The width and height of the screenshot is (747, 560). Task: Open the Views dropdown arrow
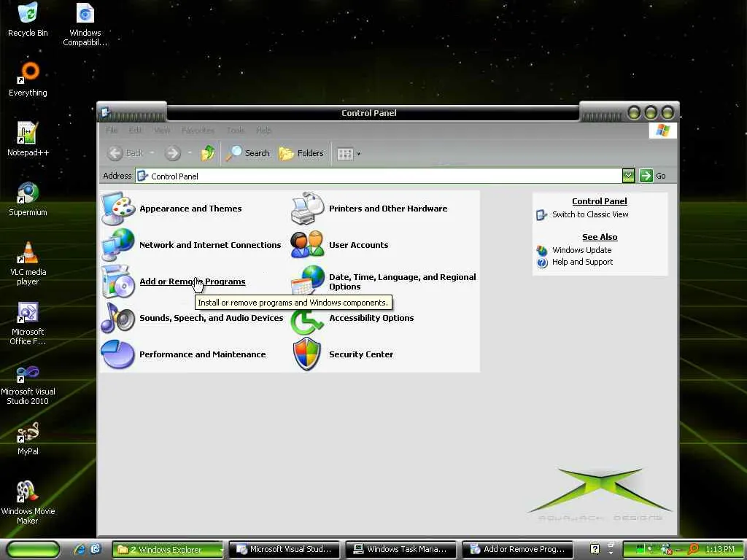tap(359, 154)
